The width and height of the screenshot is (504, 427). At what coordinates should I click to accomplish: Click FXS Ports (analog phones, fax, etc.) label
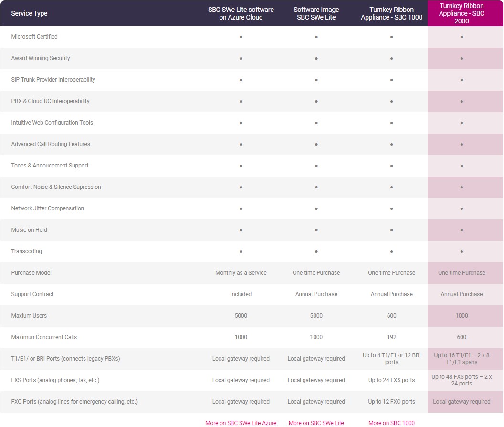(x=55, y=380)
